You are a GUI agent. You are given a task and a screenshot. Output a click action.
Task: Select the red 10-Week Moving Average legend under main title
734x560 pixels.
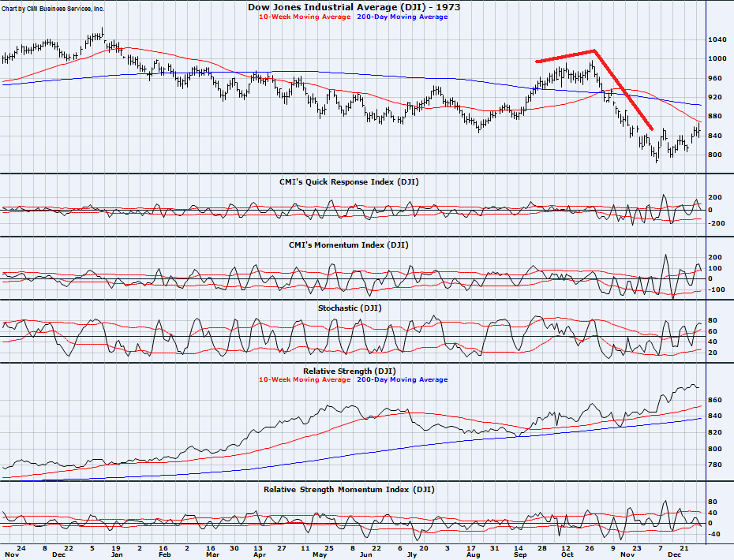click(x=305, y=17)
